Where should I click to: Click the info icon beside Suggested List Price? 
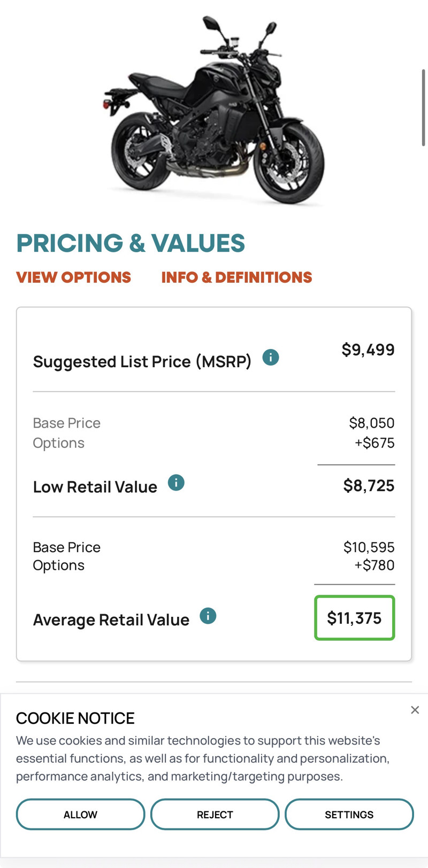click(271, 357)
